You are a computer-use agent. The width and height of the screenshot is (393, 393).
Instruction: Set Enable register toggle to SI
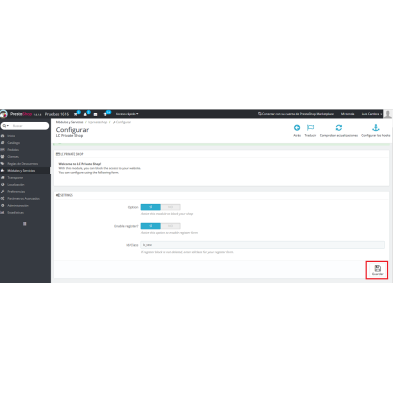151,226
